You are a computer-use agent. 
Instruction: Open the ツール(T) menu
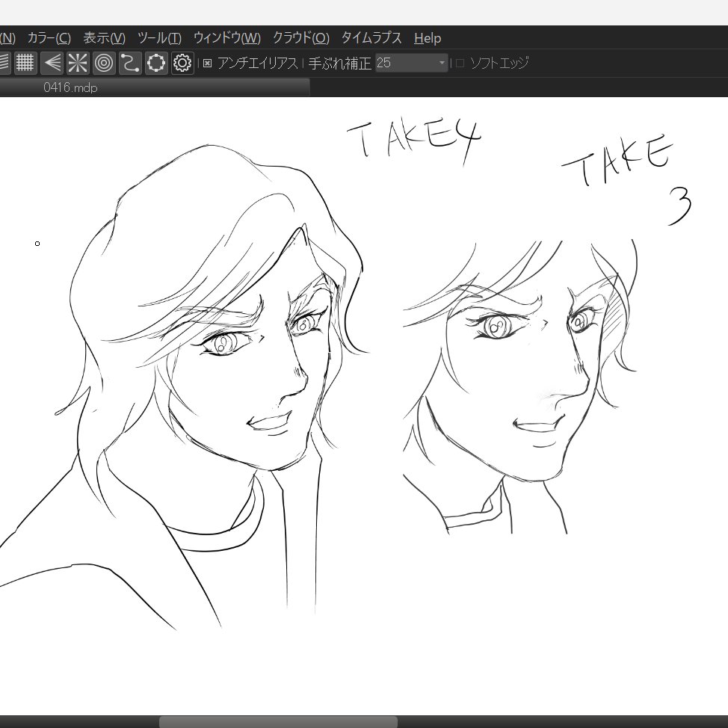[x=159, y=37]
